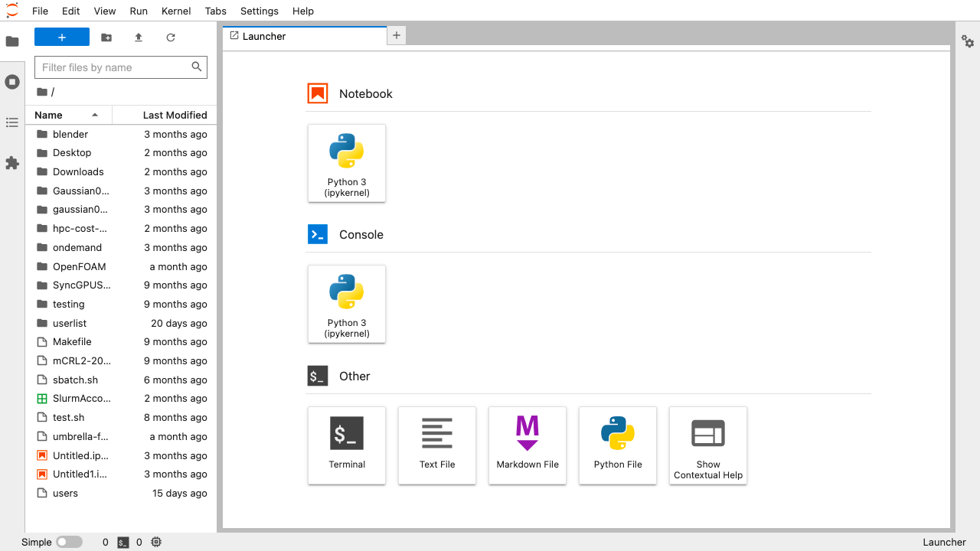The image size is (980, 551).
Task: Launch a new Terminal from Other
Action: click(x=347, y=445)
